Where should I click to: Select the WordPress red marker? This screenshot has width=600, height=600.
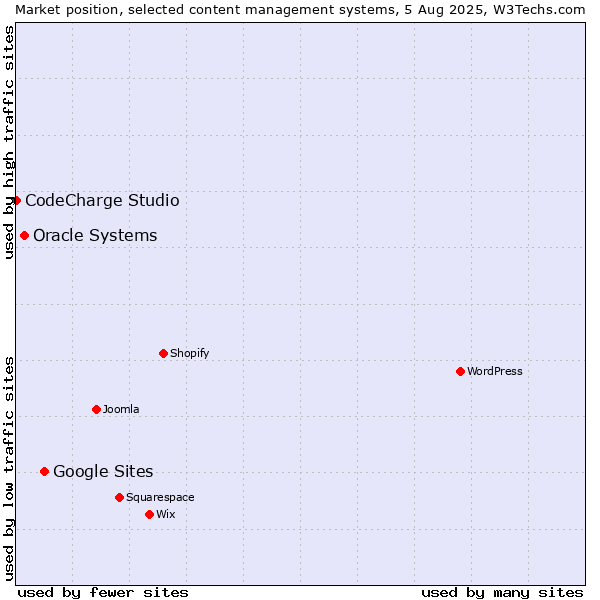[460, 371]
